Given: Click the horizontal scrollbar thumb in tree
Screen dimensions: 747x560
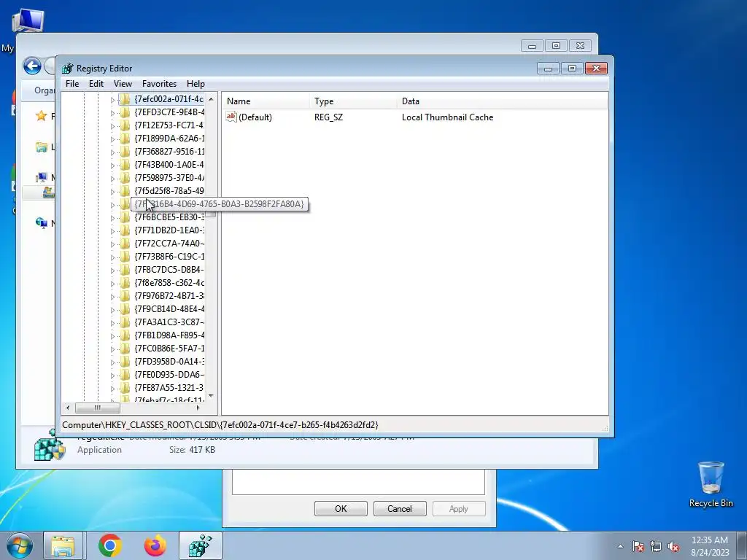Looking at the screenshot, I should (x=98, y=408).
